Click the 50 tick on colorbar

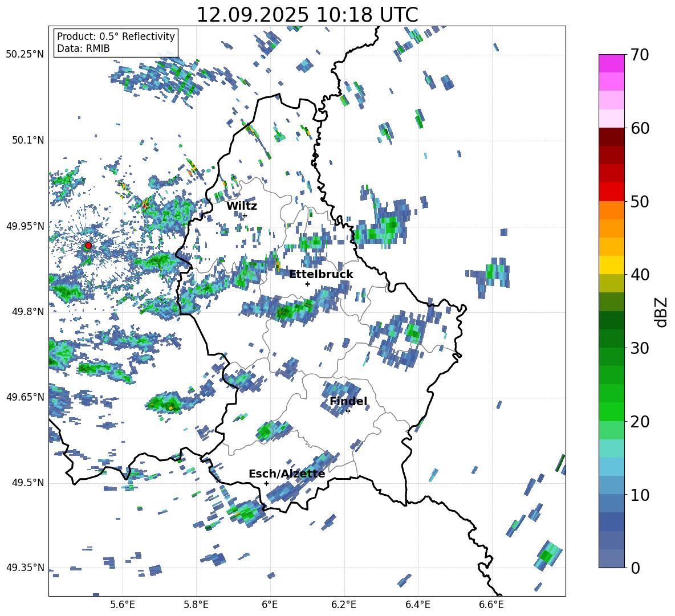639,202
